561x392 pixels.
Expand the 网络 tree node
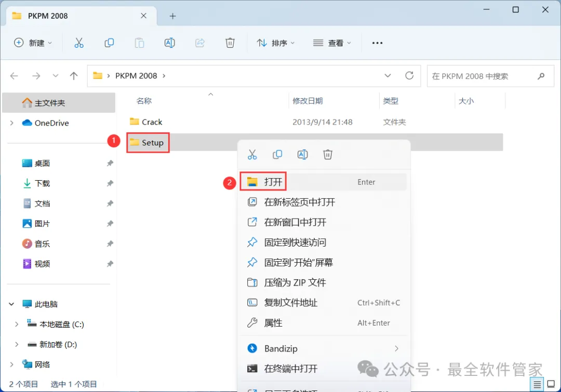point(12,364)
